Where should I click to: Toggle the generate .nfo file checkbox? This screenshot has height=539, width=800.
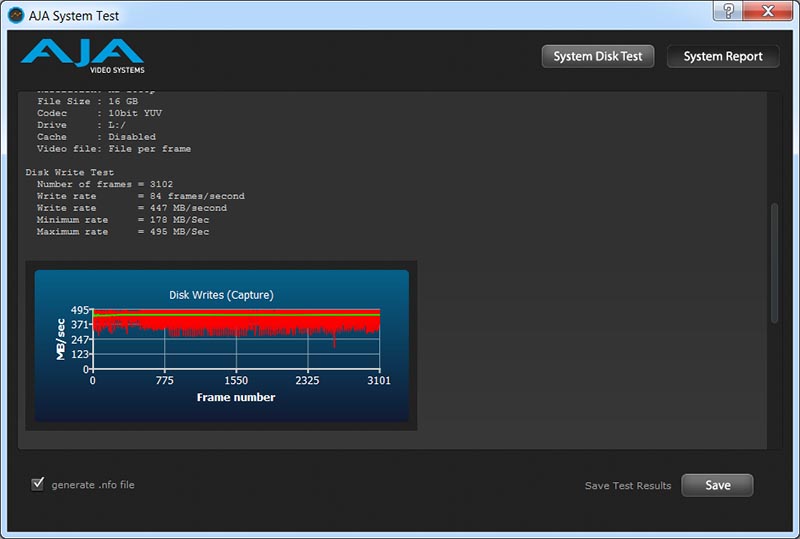pos(38,484)
